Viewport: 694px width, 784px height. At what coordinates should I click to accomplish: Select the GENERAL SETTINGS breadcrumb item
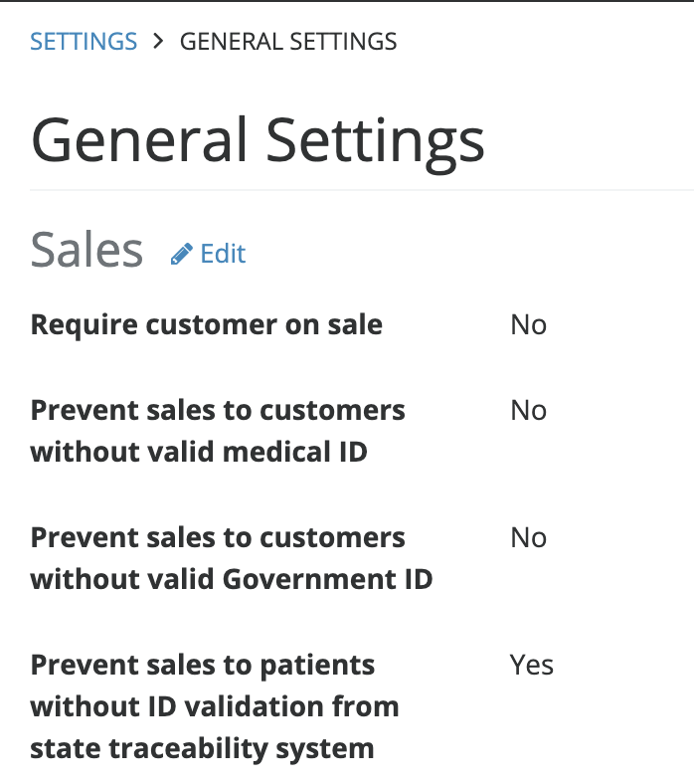click(x=288, y=42)
